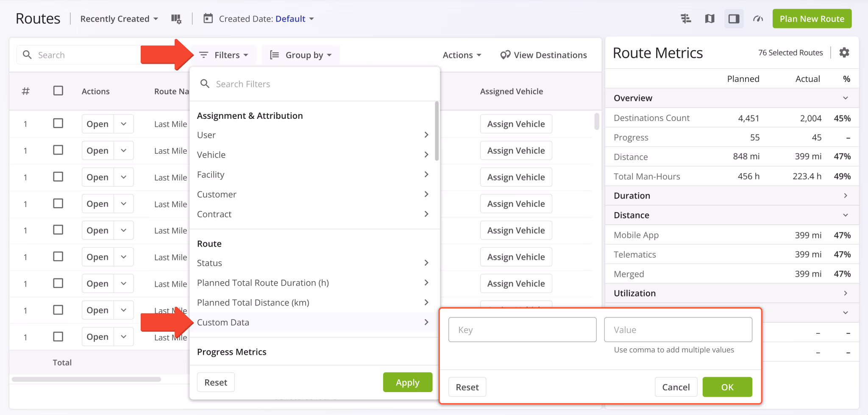Expand the Group by dropdown
The width and height of the screenshot is (868, 415).
[x=301, y=55]
